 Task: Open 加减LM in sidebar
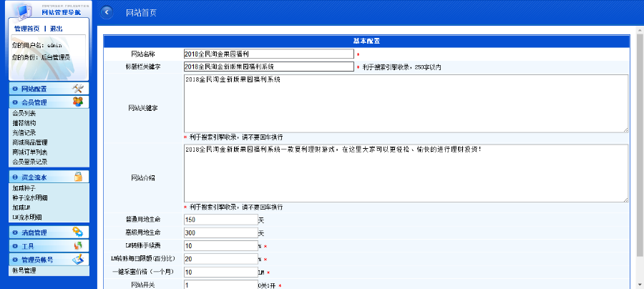[x=21, y=207]
